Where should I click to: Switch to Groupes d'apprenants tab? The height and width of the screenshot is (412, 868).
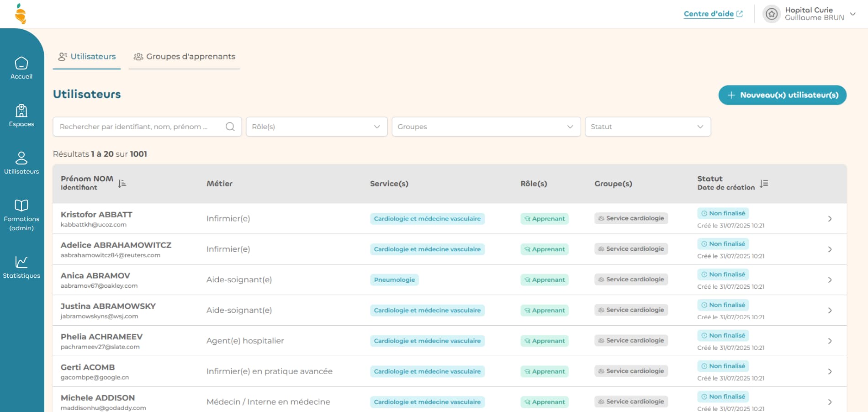[x=184, y=57]
